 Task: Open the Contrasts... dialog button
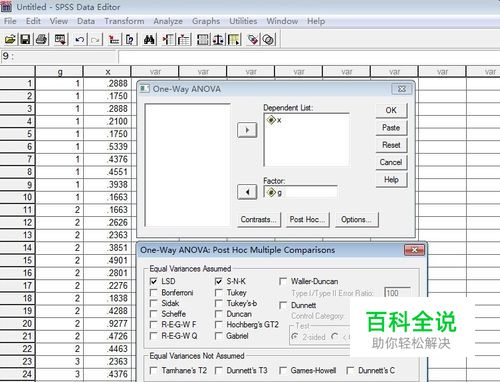[x=259, y=220]
